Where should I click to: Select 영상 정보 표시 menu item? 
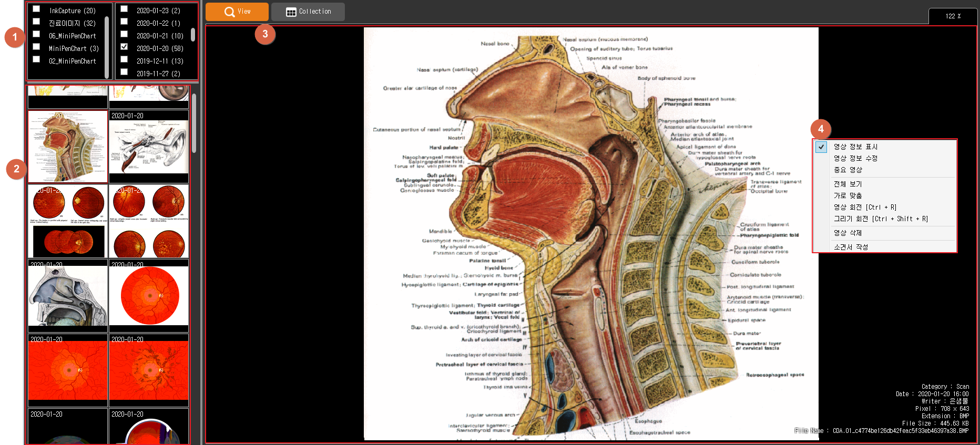tap(855, 147)
